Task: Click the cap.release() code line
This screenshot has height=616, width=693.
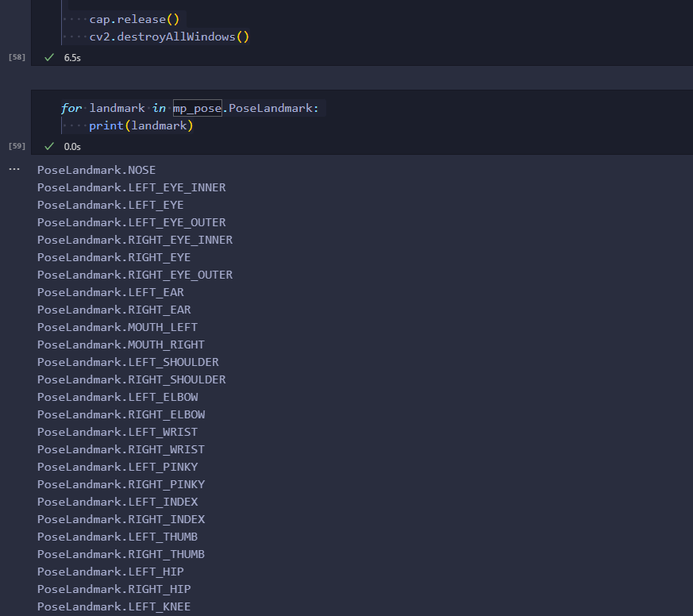Action: click(134, 19)
